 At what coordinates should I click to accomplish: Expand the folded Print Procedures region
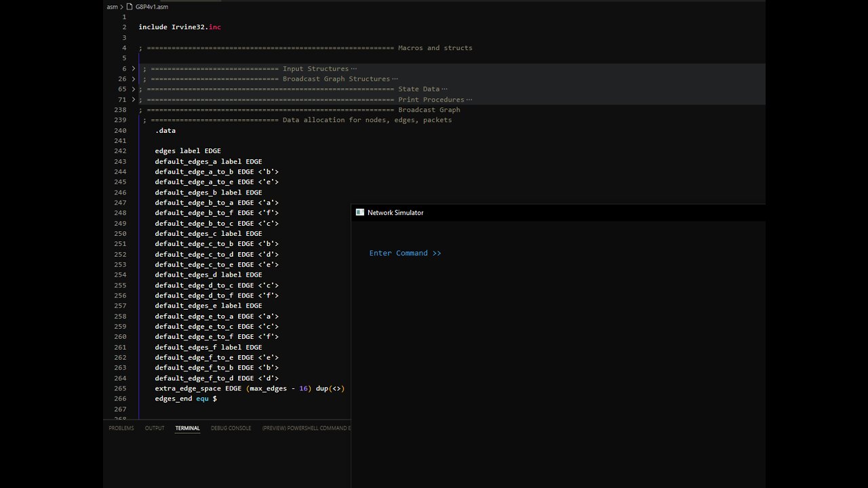134,100
